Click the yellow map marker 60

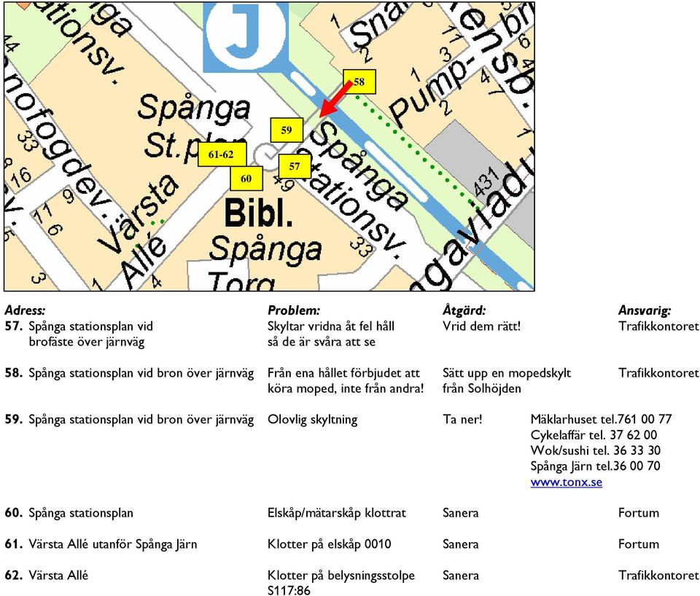246,179
